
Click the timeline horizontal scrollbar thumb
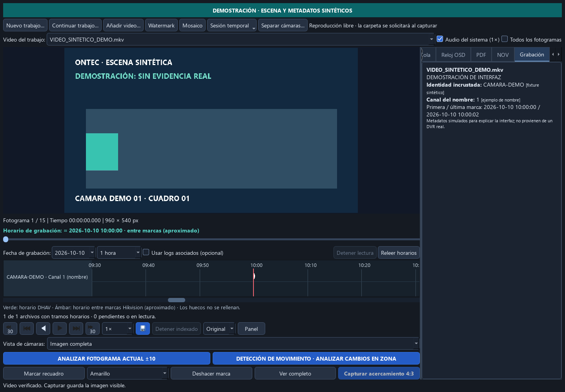coord(177,300)
